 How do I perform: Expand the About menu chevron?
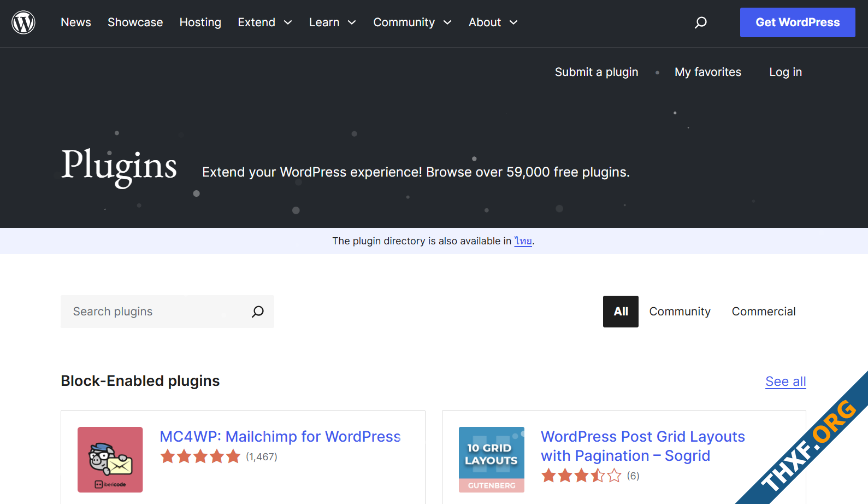pyautogui.click(x=513, y=22)
